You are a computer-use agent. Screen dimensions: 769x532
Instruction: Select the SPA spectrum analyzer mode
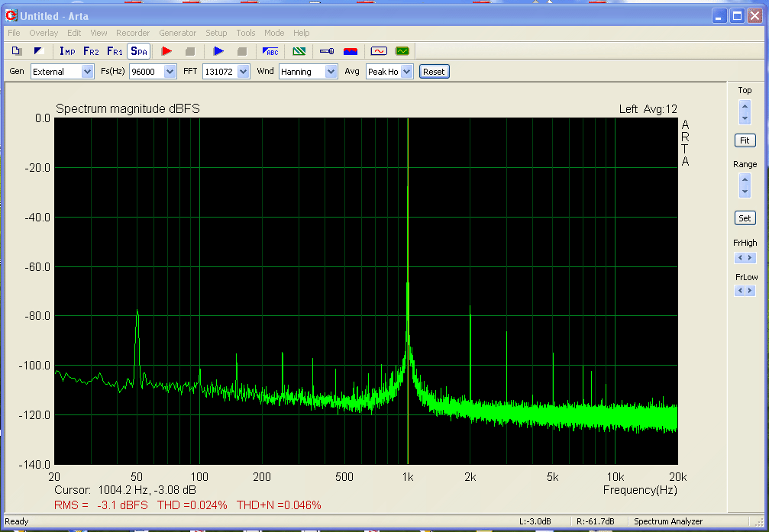(x=139, y=51)
